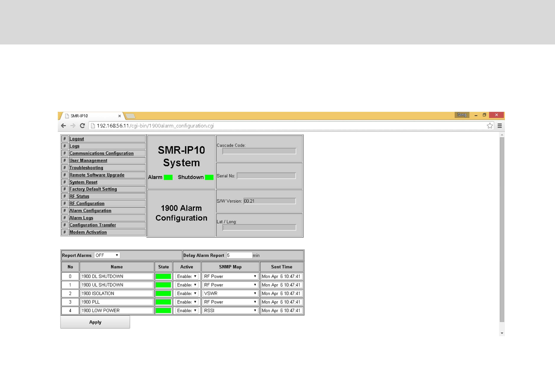Open User Management
The width and height of the screenshot is (555, 392).
(88, 160)
